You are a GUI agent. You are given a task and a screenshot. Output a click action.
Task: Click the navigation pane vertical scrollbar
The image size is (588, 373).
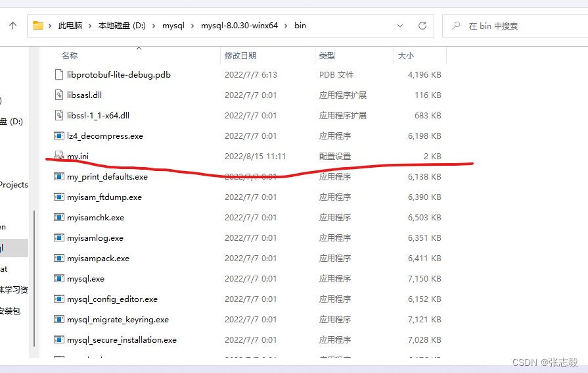click(x=34, y=278)
